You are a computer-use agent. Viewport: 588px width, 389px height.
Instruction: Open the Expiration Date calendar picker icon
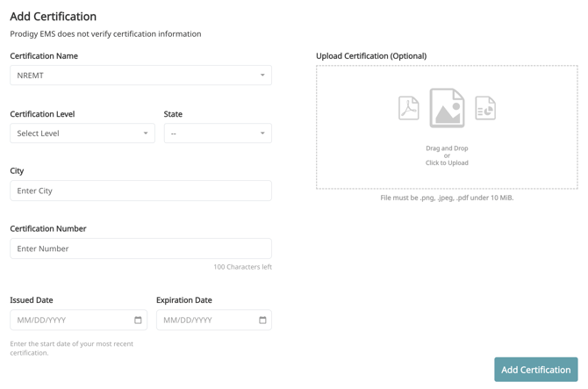coord(262,320)
